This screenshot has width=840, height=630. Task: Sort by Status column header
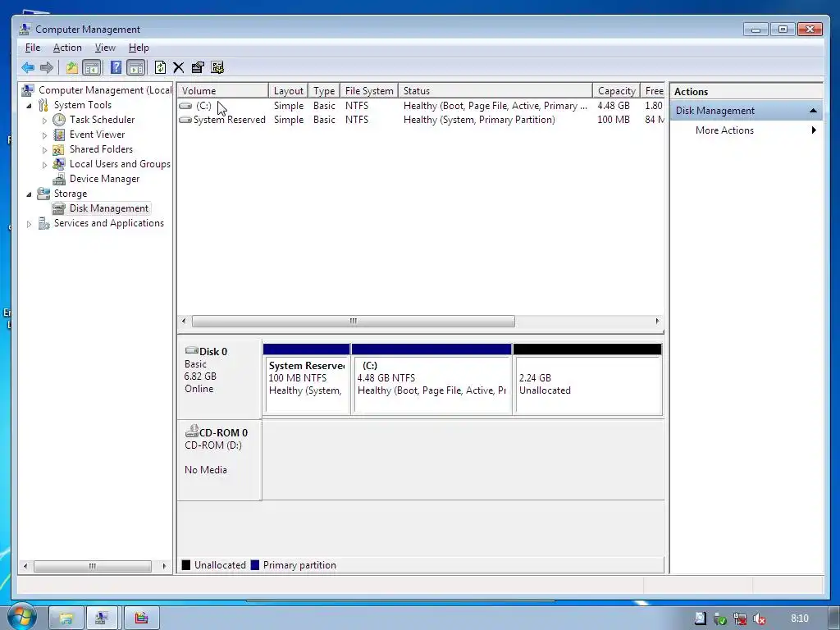(495, 90)
